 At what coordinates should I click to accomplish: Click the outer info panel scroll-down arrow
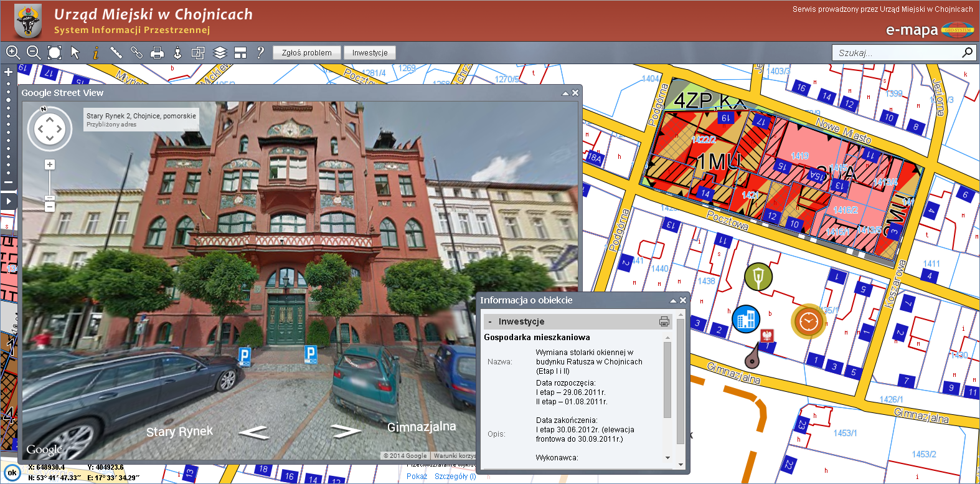(681, 464)
